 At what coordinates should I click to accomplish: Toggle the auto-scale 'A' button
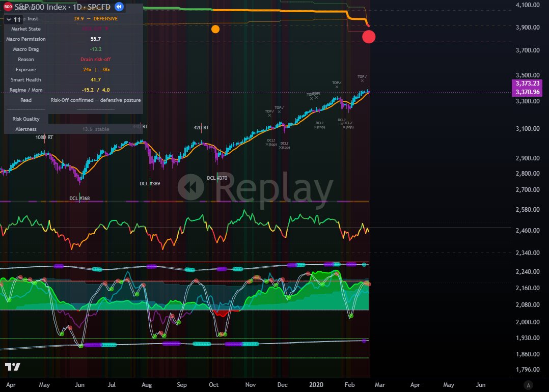tap(528, 385)
